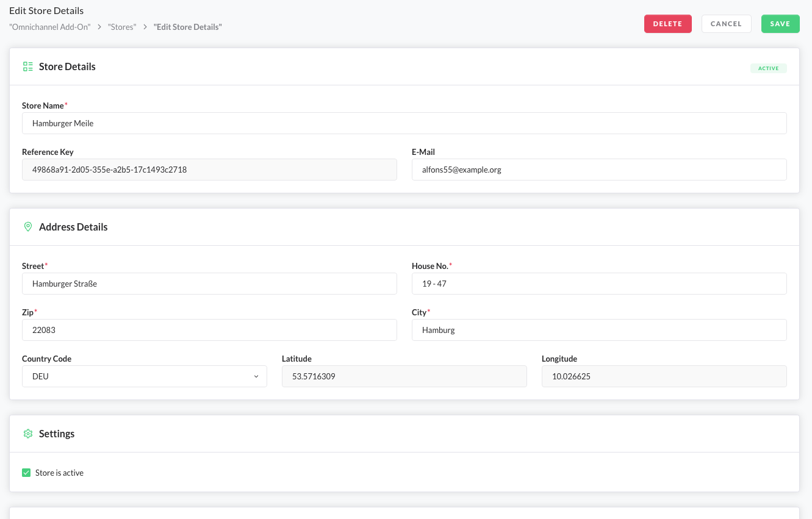This screenshot has width=812, height=519.
Task: Save the store details
Action: [x=780, y=24]
